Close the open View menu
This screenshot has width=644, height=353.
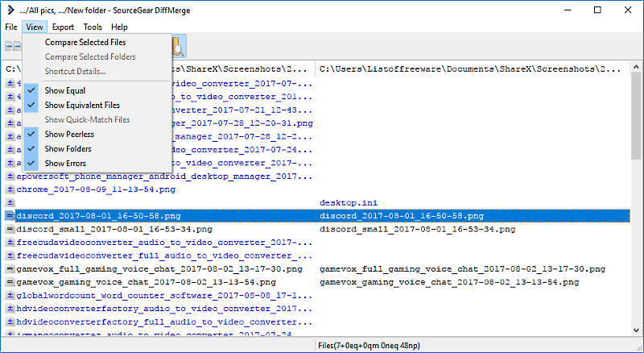[35, 27]
